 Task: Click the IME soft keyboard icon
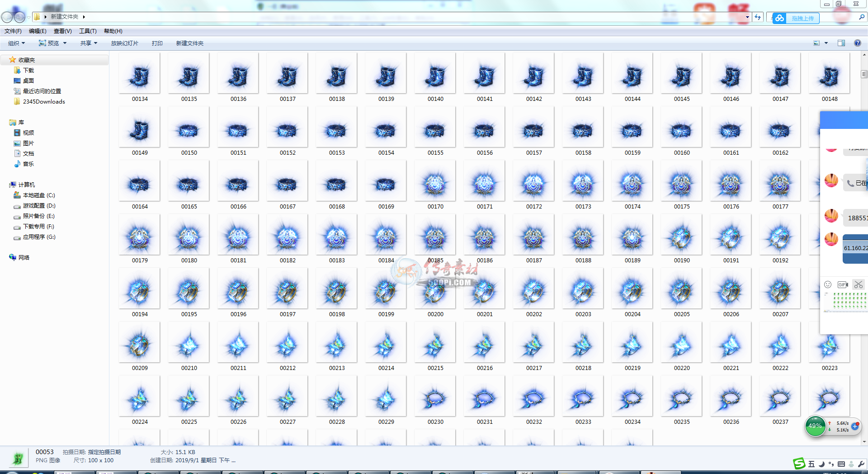841,464
